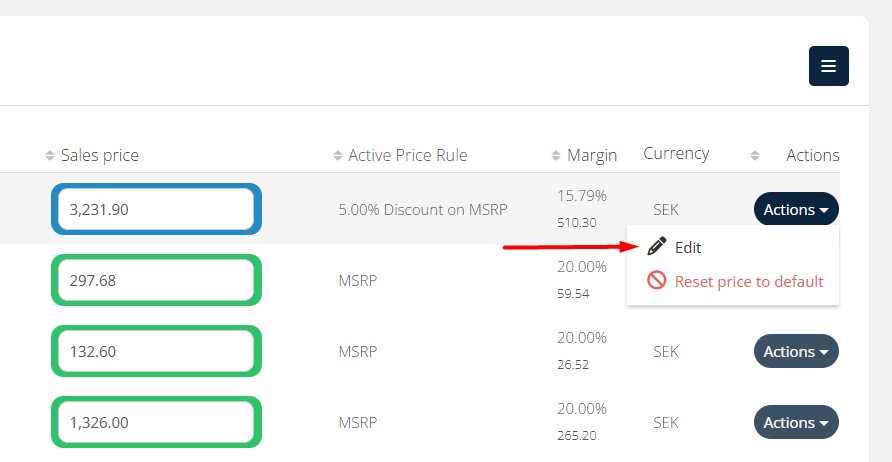This screenshot has width=892, height=462.
Task: Click the pencil Edit icon
Action: (x=657, y=247)
